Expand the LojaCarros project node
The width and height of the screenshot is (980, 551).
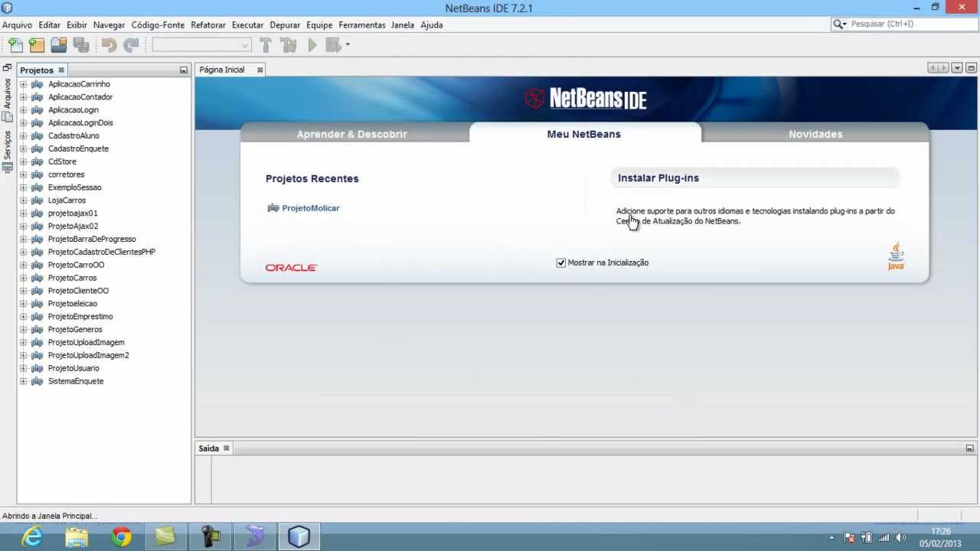(x=23, y=201)
